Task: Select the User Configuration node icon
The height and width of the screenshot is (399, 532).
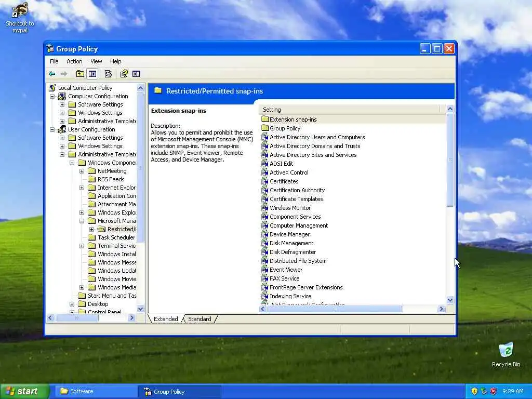Action: tap(62, 129)
